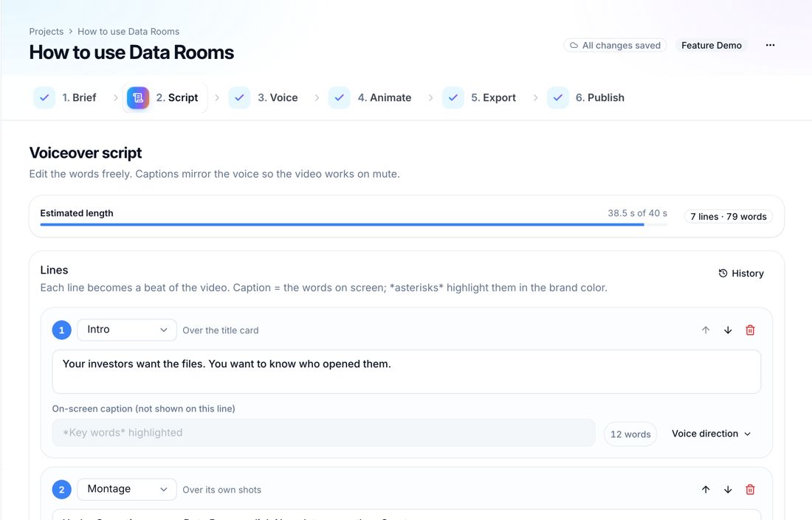Viewport: 812px width, 520px height.
Task: Delete the Intro line
Action: click(x=750, y=330)
